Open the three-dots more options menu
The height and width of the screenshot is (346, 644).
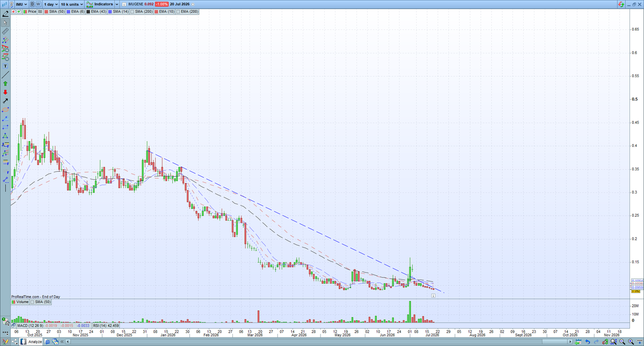(5, 333)
